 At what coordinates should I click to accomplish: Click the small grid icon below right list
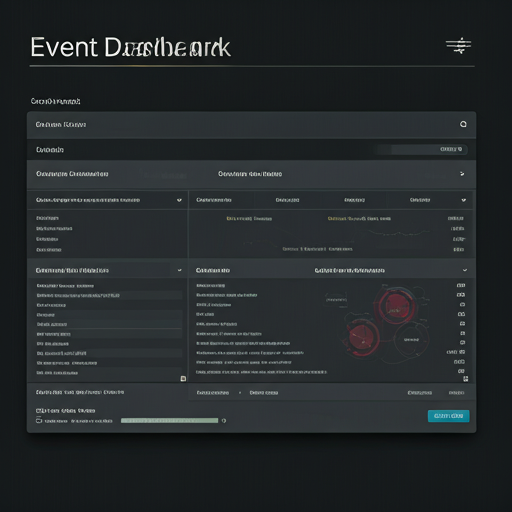(x=466, y=379)
